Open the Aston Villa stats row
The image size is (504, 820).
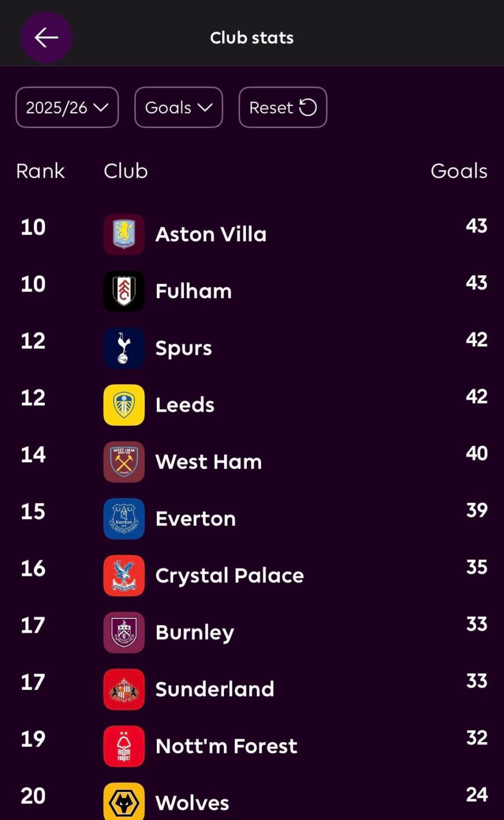click(x=251, y=234)
